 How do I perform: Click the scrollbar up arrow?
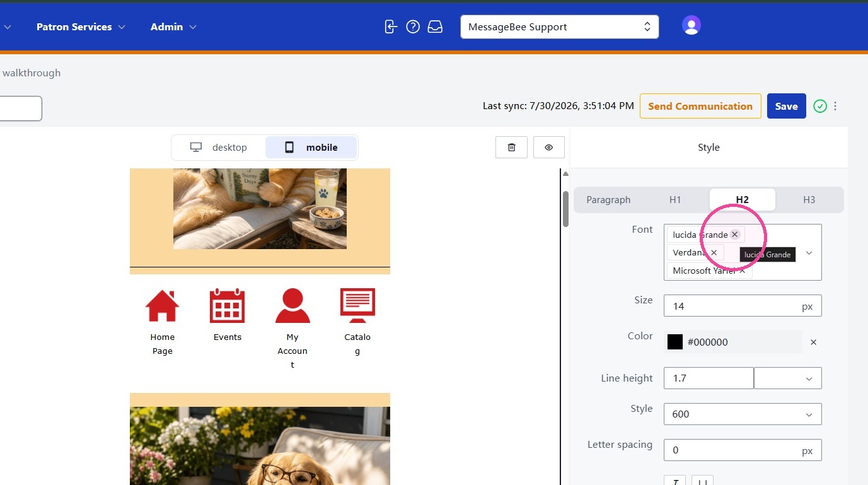pyautogui.click(x=565, y=174)
